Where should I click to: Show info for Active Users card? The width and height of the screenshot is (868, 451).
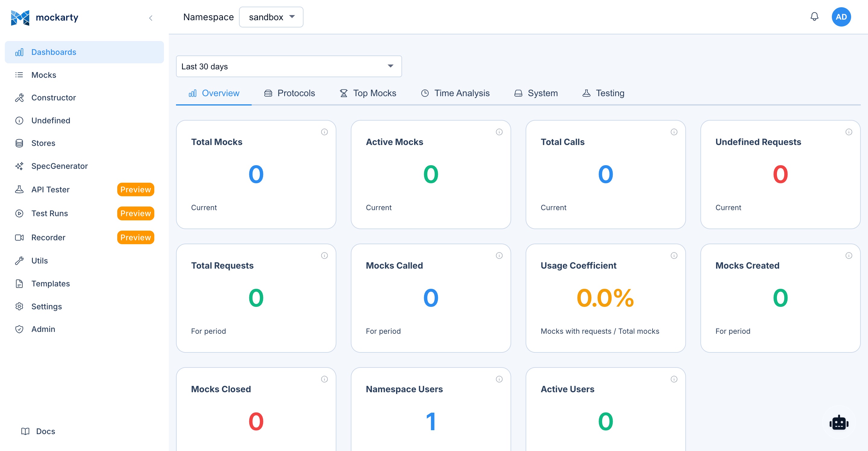(674, 380)
